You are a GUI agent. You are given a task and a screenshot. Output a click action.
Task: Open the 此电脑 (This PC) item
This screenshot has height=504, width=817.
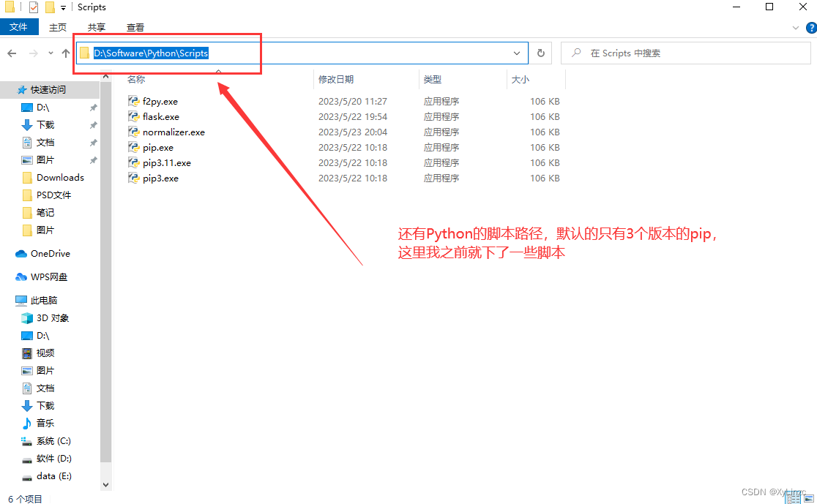coord(44,300)
